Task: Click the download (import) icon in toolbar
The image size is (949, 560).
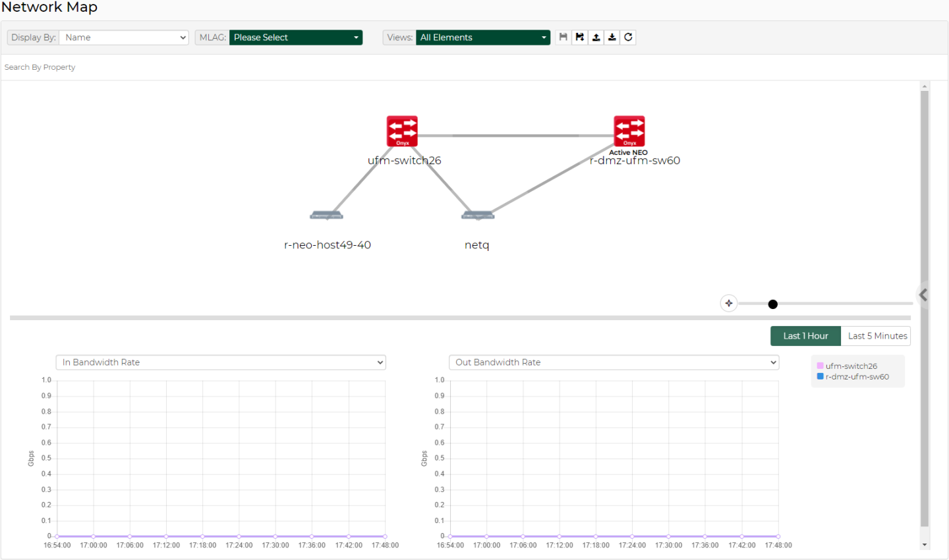Action: coord(612,38)
